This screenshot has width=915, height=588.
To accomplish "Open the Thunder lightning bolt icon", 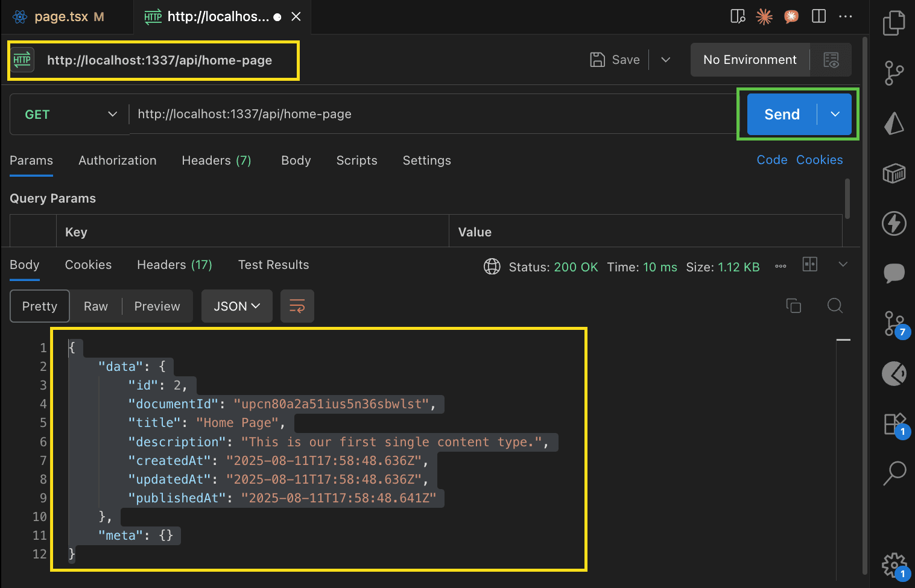I will (894, 223).
